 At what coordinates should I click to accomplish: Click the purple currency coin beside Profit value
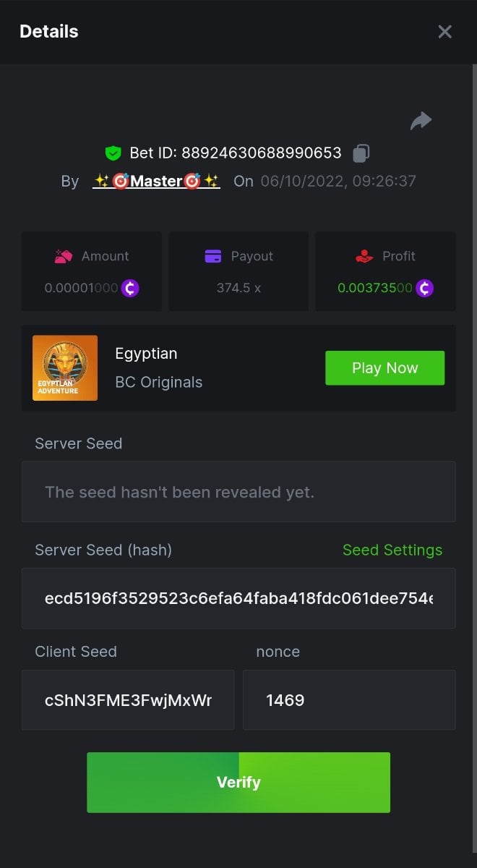(x=424, y=288)
